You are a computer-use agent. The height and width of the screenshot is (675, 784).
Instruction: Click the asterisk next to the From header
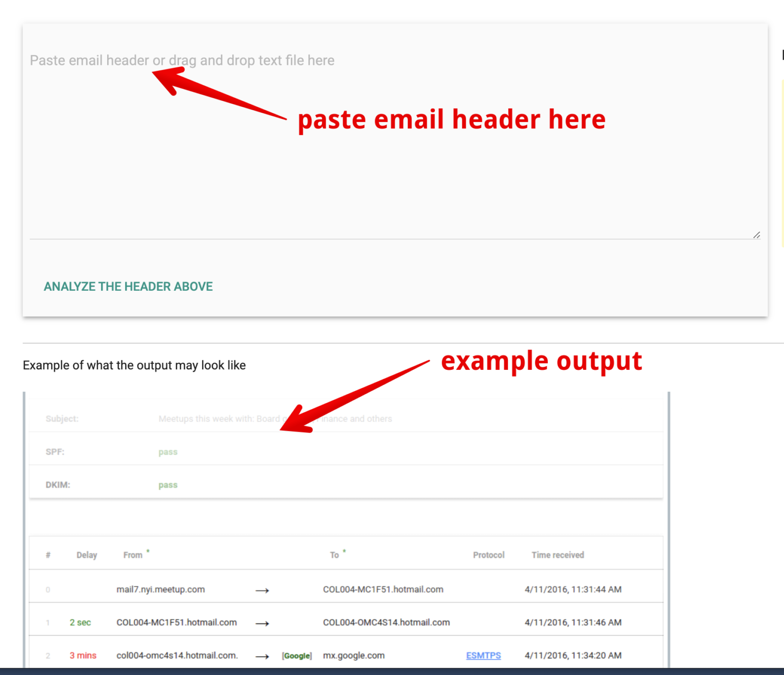point(148,550)
